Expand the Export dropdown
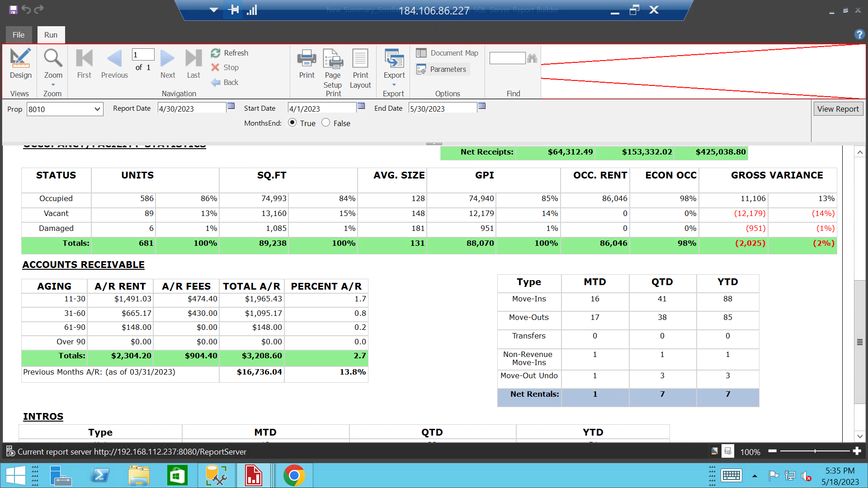 [x=394, y=84]
